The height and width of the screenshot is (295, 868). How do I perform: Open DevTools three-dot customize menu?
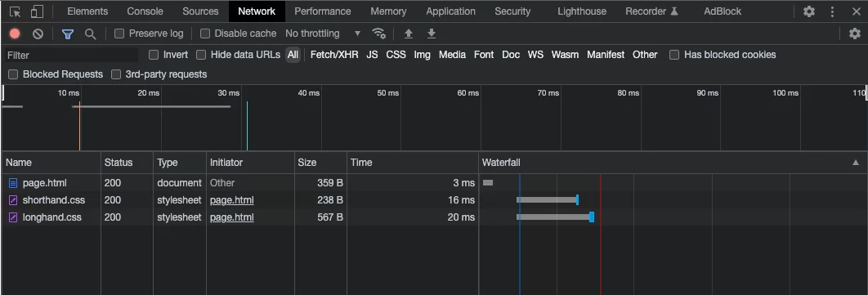(832, 11)
